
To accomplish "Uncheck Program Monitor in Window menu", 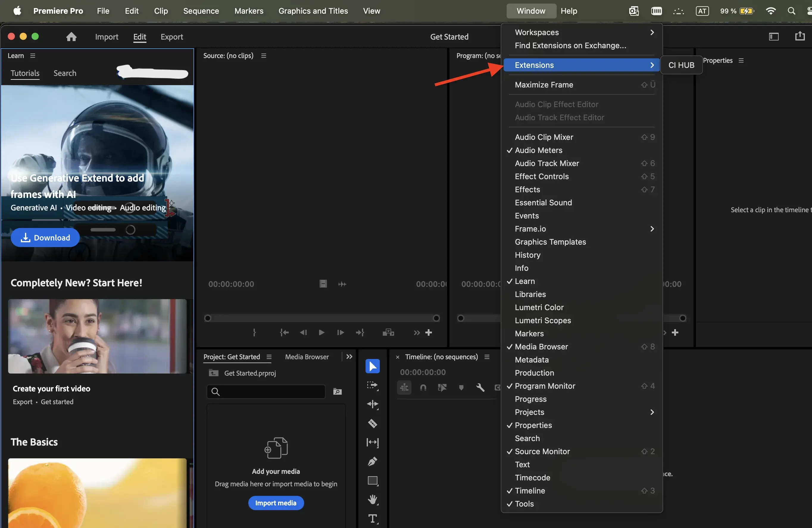I will [582, 386].
